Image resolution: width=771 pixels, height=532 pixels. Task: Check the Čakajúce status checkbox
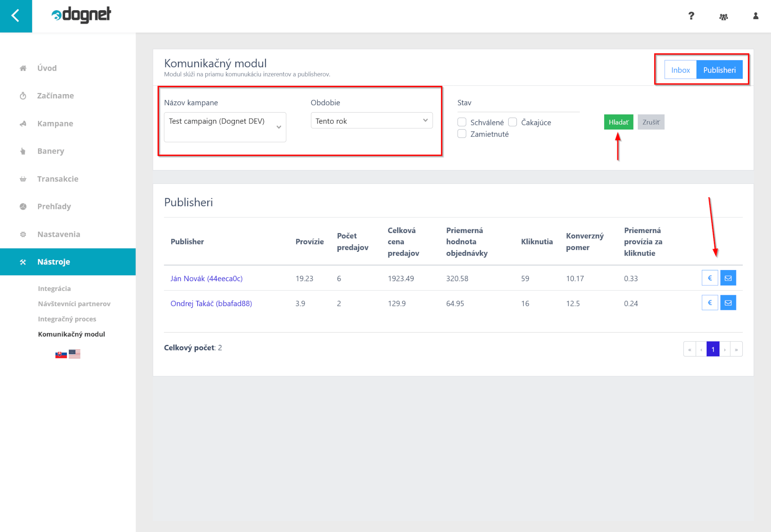point(512,122)
